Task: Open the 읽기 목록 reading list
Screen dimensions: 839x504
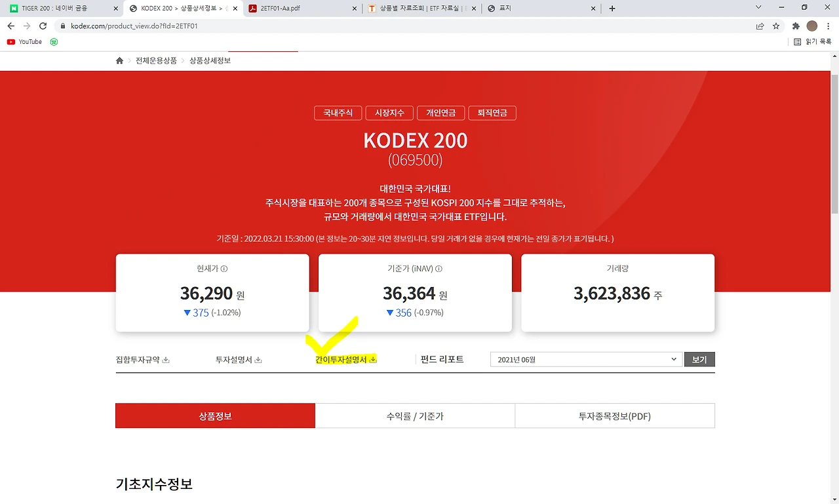Action: [x=813, y=42]
